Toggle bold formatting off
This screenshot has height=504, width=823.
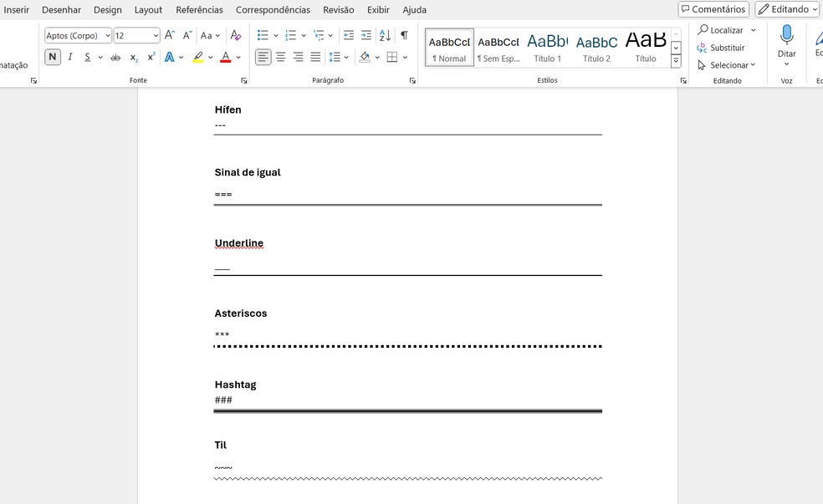pyautogui.click(x=53, y=57)
